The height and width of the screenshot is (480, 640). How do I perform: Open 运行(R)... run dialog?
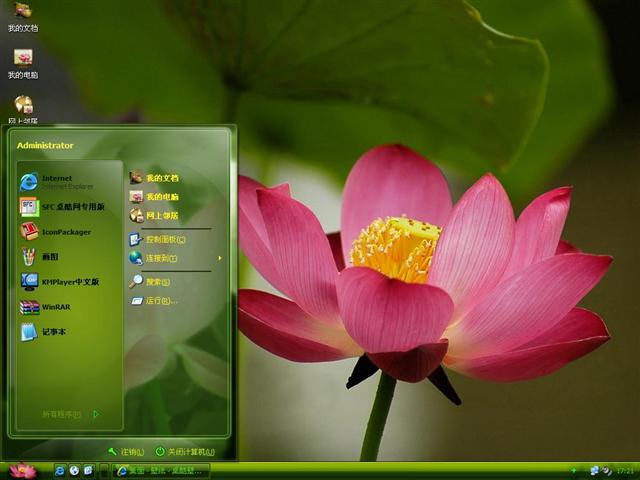153,301
